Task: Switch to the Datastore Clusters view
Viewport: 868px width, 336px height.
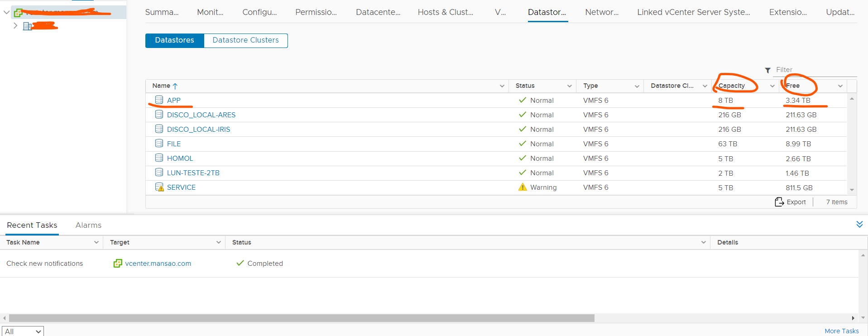Action: point(245,40)
